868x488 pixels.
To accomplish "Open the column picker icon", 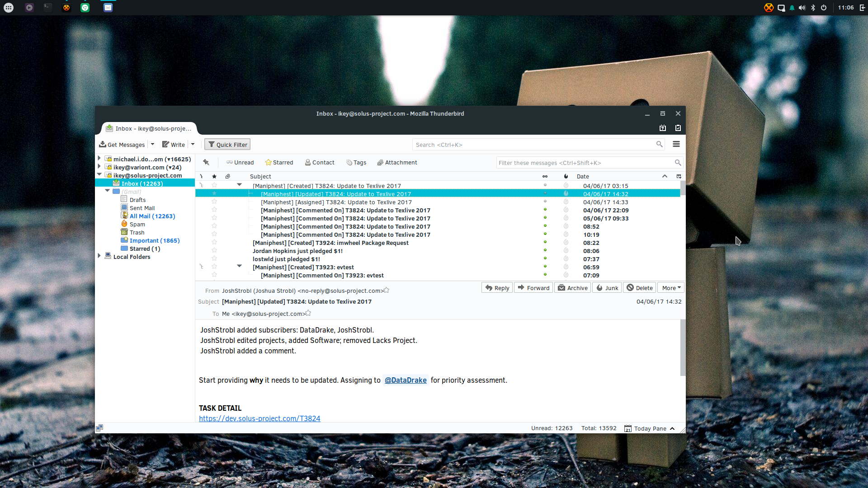I will click(x=679, y=176).
